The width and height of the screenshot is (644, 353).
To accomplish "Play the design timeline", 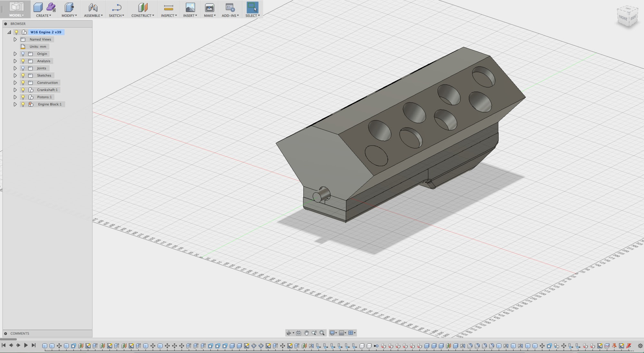I will click(x=26, y=345).
